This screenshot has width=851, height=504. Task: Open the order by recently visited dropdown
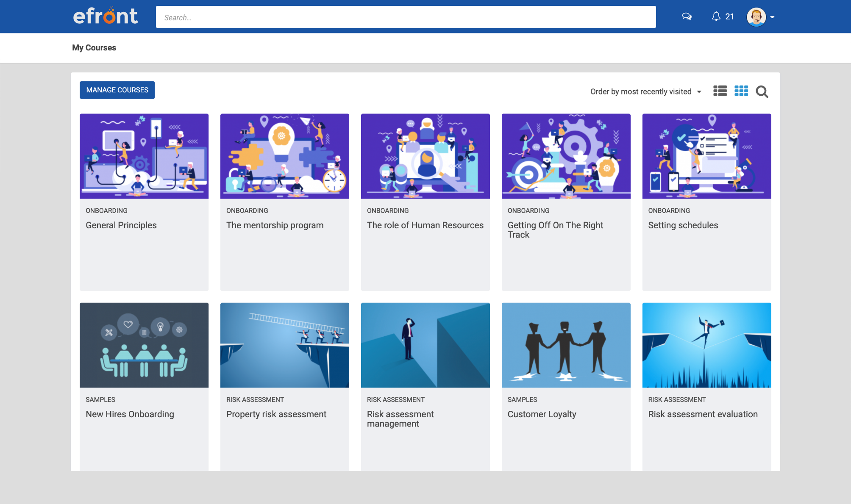coord(645,91)
